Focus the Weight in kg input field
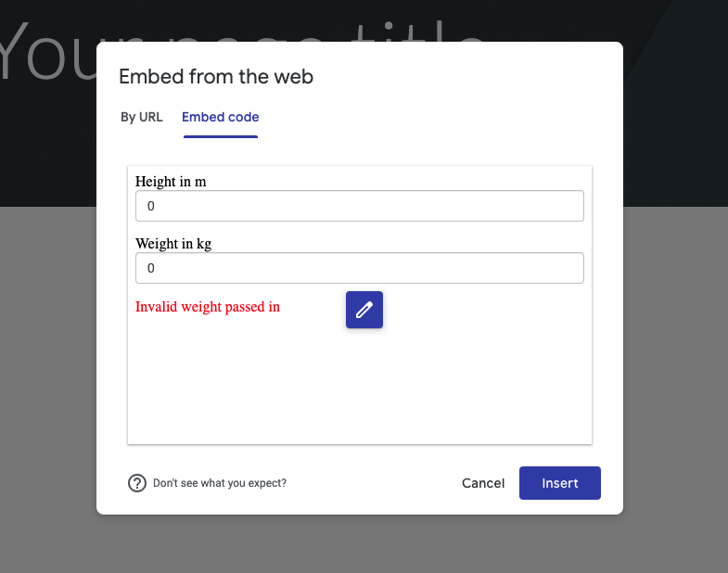728x573 pixels. [x=360, y=268]
